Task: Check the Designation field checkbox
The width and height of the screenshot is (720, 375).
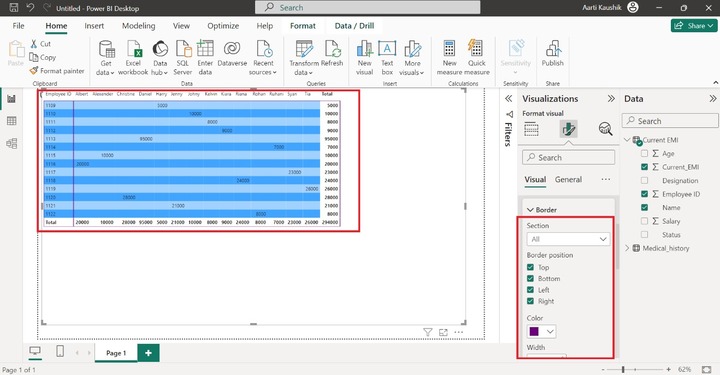Action: [644, 180]
